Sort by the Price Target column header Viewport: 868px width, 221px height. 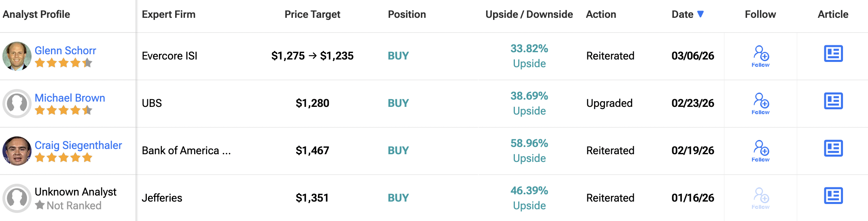(x=312, y=15)
